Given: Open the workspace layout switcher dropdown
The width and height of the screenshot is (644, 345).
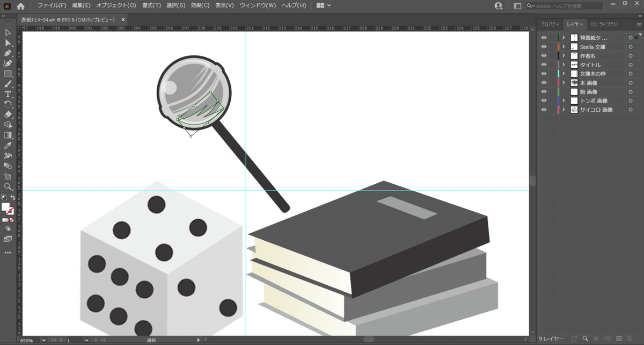Looking at the screenshot, I should pos(324,5).
